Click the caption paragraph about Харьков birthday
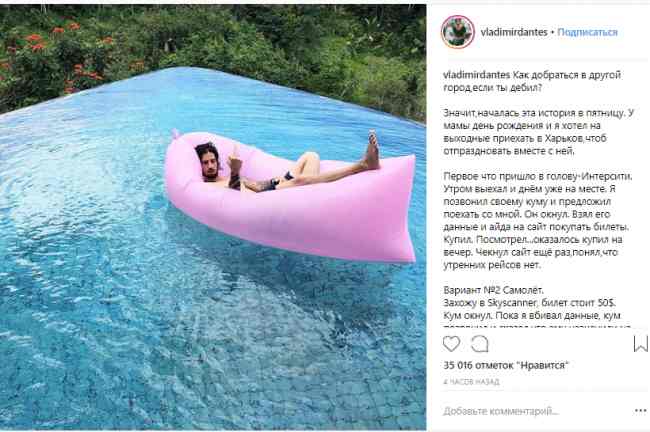650x432 pixels. [538, 132]
